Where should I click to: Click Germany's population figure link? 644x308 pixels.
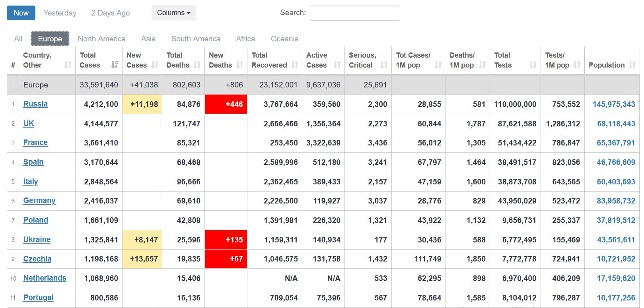[x=616, y=201]
